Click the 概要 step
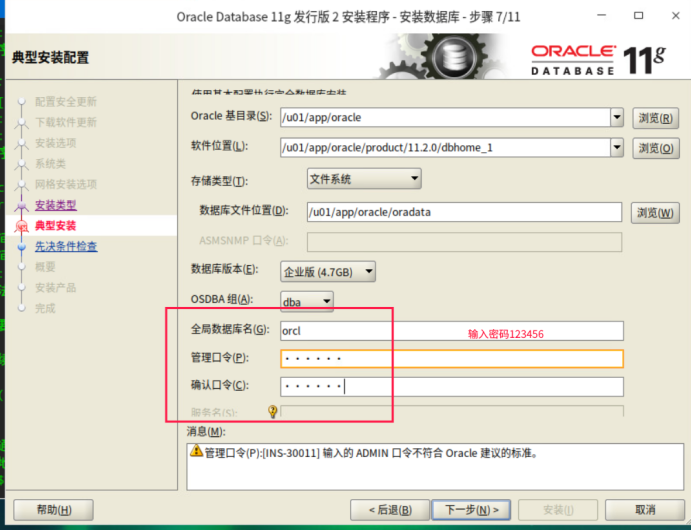This screenshot has width=691, height=531. (45, 267)
